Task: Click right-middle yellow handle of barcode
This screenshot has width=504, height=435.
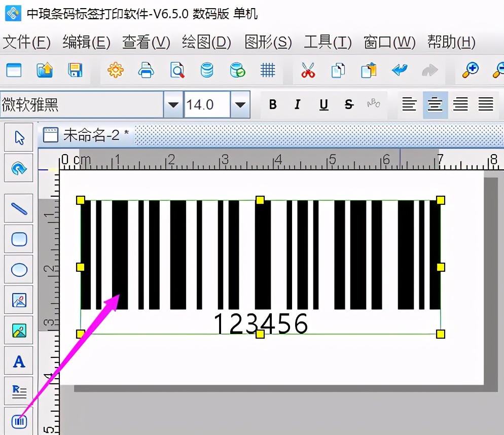Action: 441,267
